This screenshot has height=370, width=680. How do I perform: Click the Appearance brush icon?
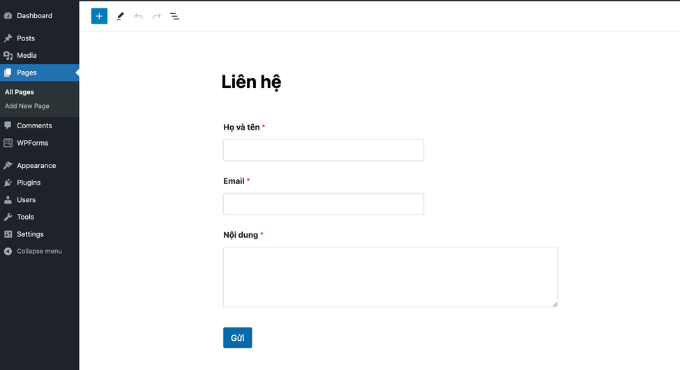(x=8, y=165)
